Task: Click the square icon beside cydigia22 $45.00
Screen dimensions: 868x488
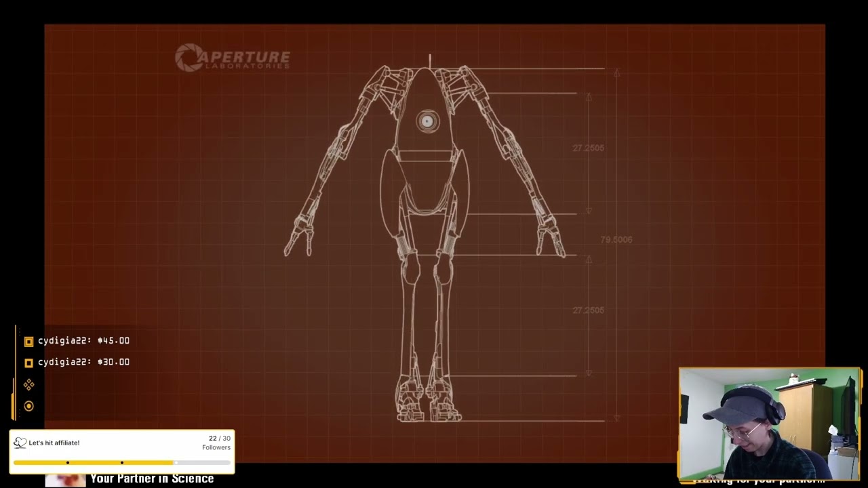Action: point(28,342)
